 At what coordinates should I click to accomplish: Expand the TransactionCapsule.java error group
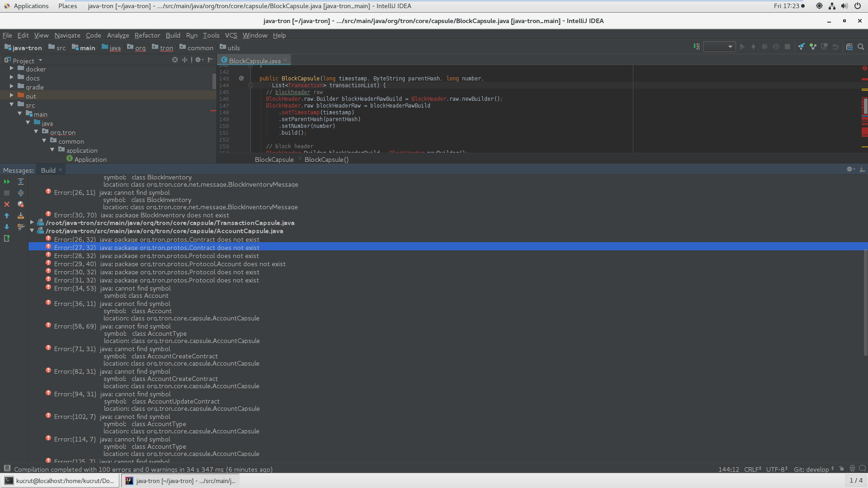coord(31,222)
